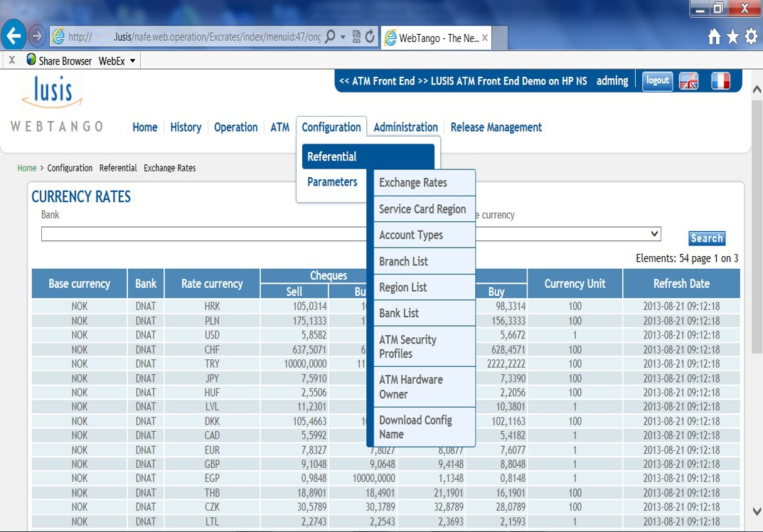Click the page scrollbar down arrow
Image resolution: width=763 pixels, height=532 pixels.
point(757,511)
